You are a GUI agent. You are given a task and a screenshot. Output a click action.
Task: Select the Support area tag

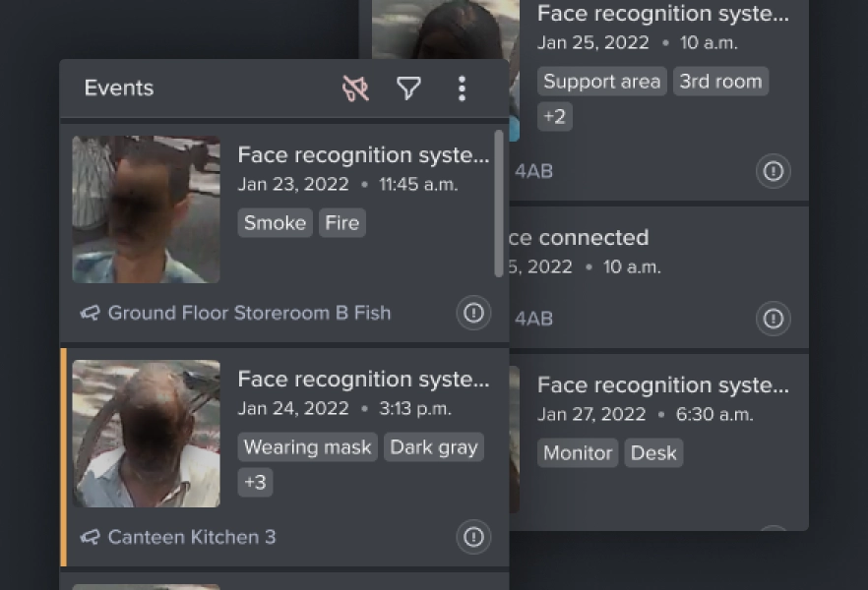[601, 82]
